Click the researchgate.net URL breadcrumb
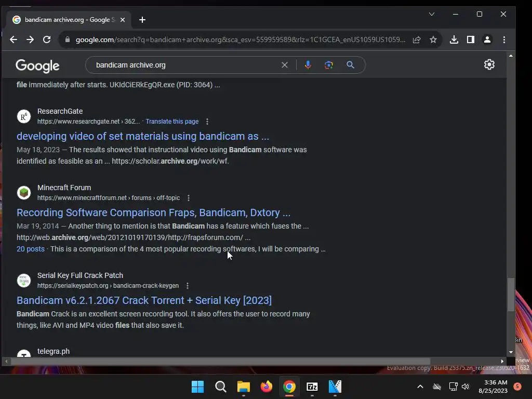 point(88,122)
